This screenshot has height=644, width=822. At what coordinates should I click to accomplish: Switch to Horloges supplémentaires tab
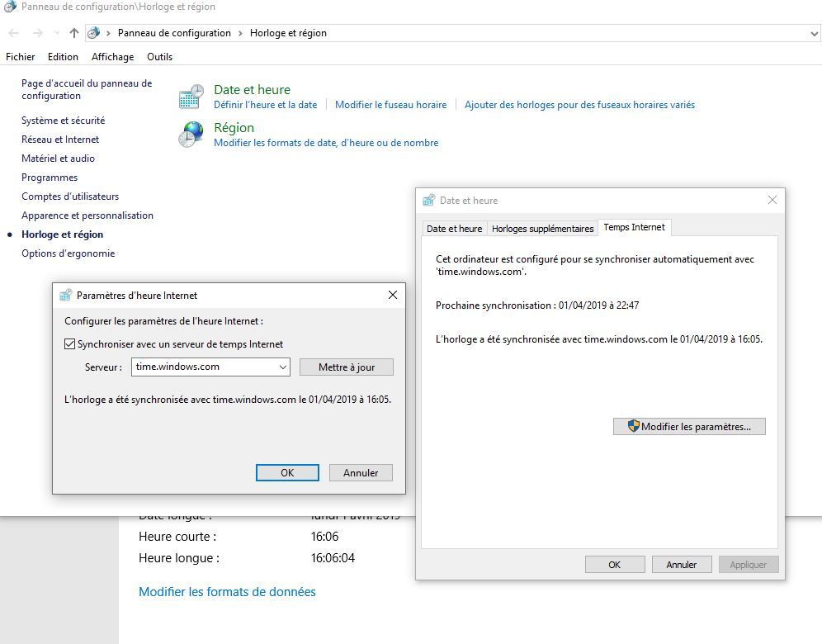[542, 229]
